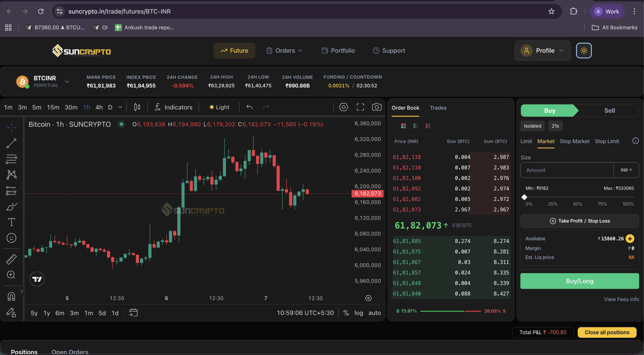Expand the Orders menu in the header

pos(284,50)
